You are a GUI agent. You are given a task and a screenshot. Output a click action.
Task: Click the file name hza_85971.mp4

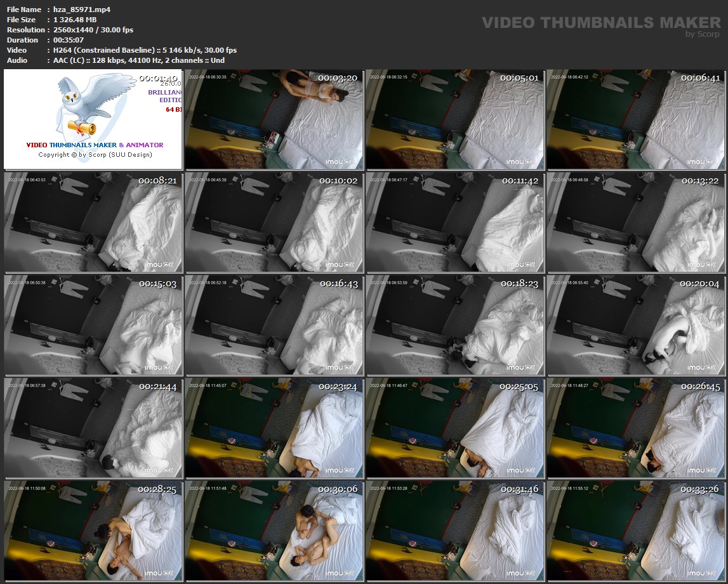82,10
